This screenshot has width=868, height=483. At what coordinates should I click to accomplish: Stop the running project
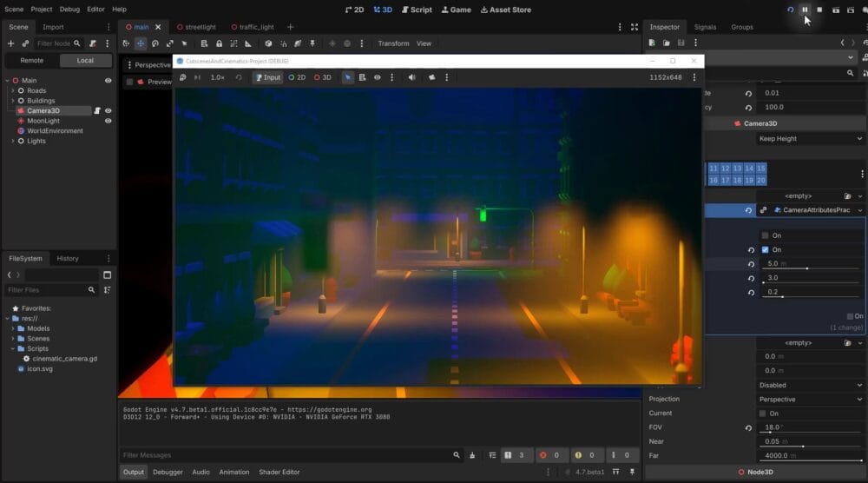coord(820,10)
